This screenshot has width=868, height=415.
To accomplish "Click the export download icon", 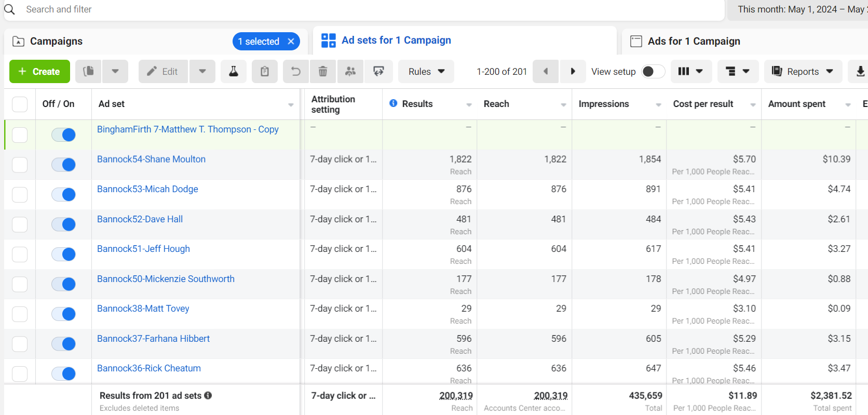I will [860, 71].
